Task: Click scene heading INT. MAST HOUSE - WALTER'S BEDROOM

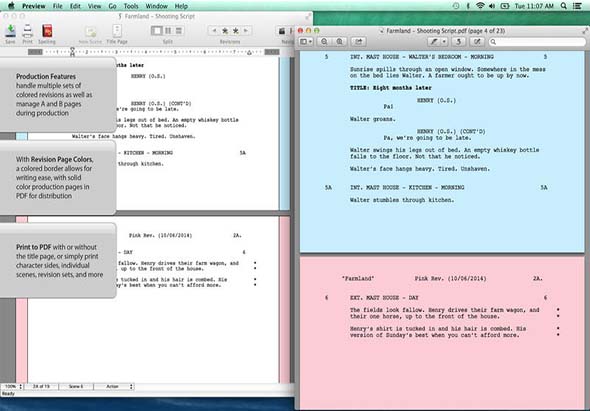Action: click(422, 57)
